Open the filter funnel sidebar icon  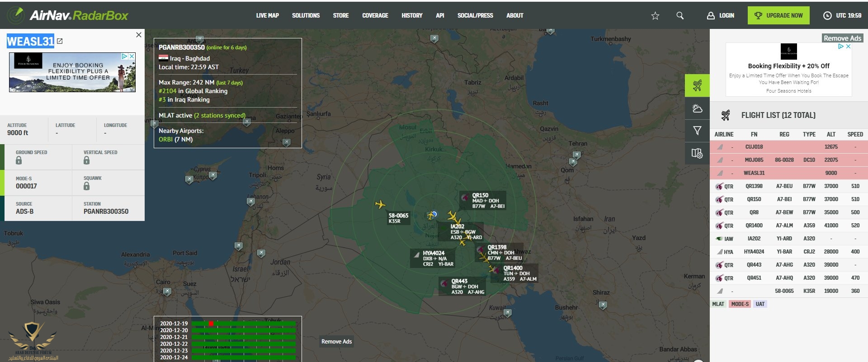pos(697,131)
